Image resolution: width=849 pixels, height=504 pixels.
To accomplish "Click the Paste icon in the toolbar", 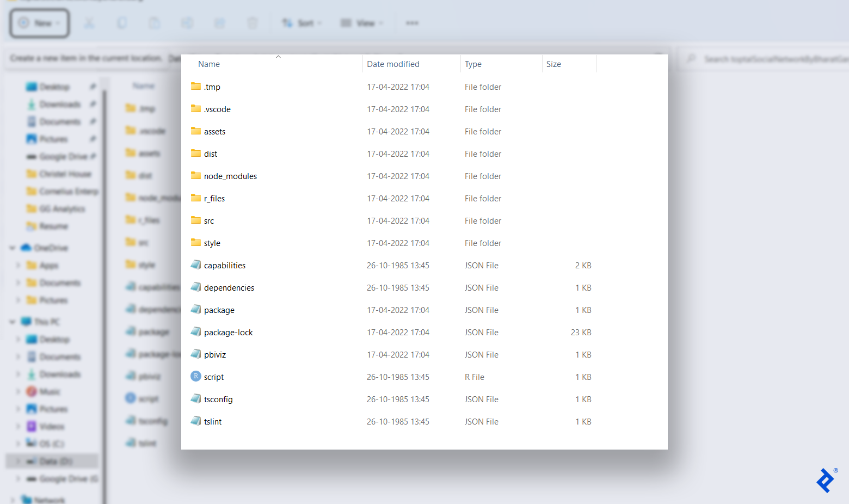I will [x=155, y=23].
